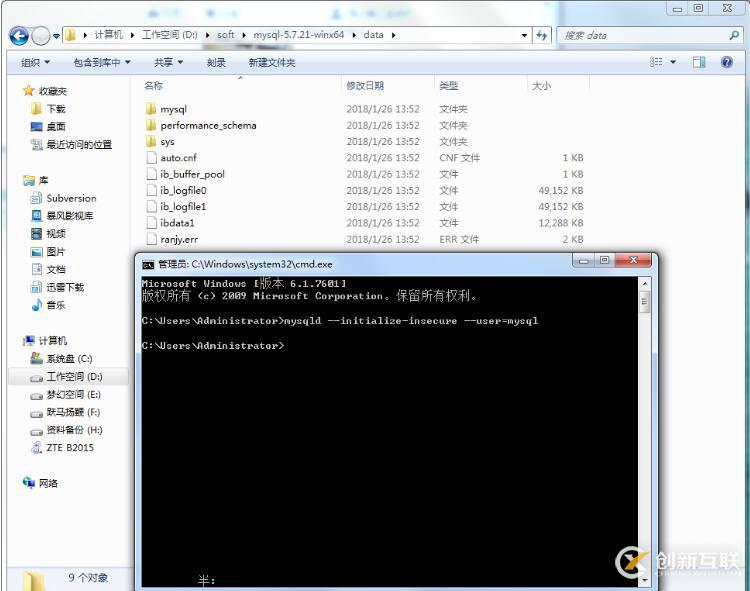Click 网络 in the navigation pane
Viewport: 750px width, 591px height.
pyautogui.click(x=48, y=483)
